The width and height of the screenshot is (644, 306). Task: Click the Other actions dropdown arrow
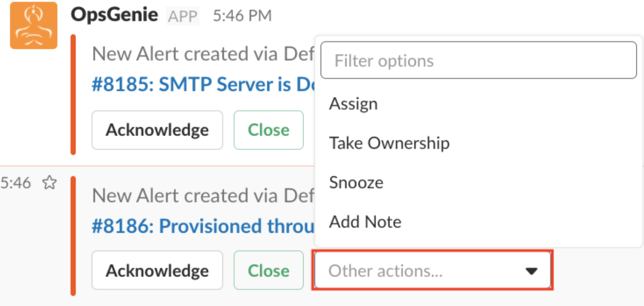[x=531, y=271]
